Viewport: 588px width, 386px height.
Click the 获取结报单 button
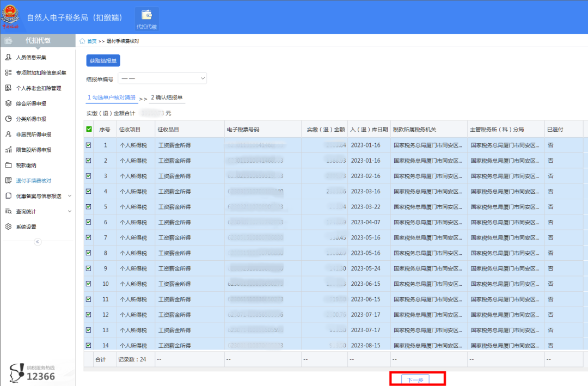point(103,61)
